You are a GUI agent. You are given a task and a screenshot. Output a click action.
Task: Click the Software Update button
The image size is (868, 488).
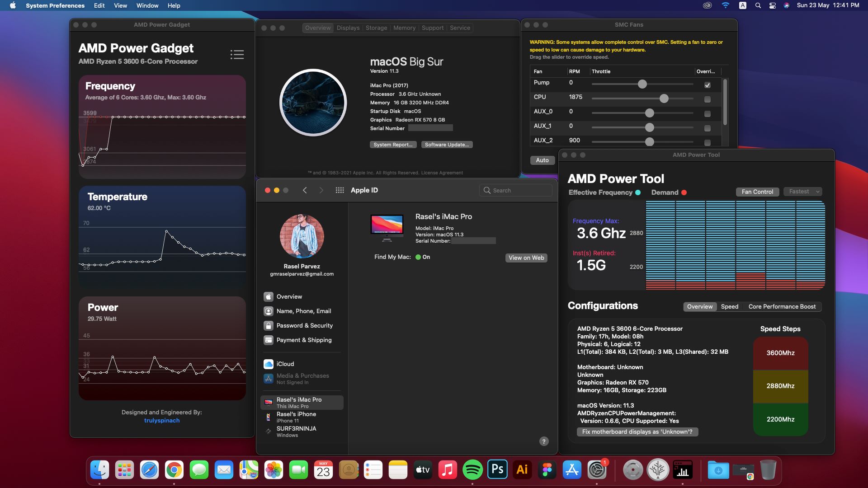point(447,145)
